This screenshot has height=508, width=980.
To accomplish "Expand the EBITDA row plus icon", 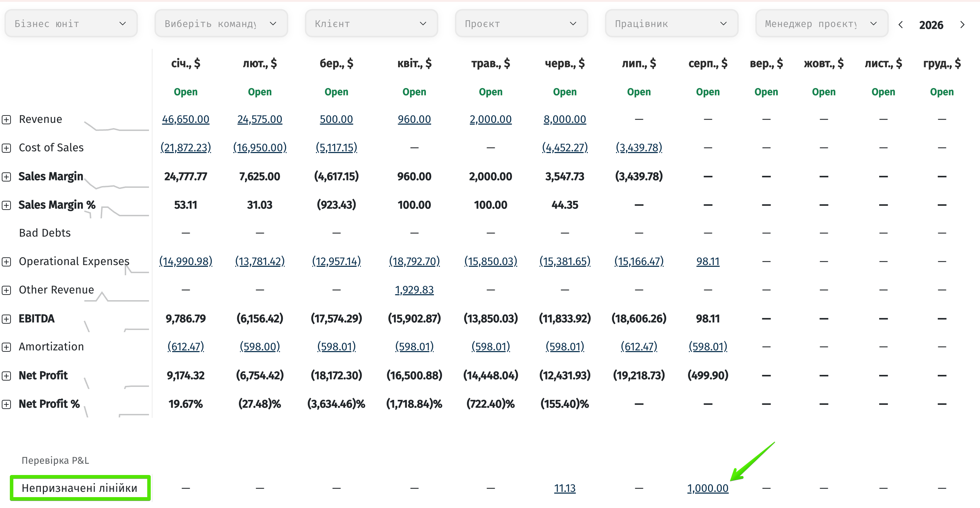I will pyautogui.click(x=6, y=319).
